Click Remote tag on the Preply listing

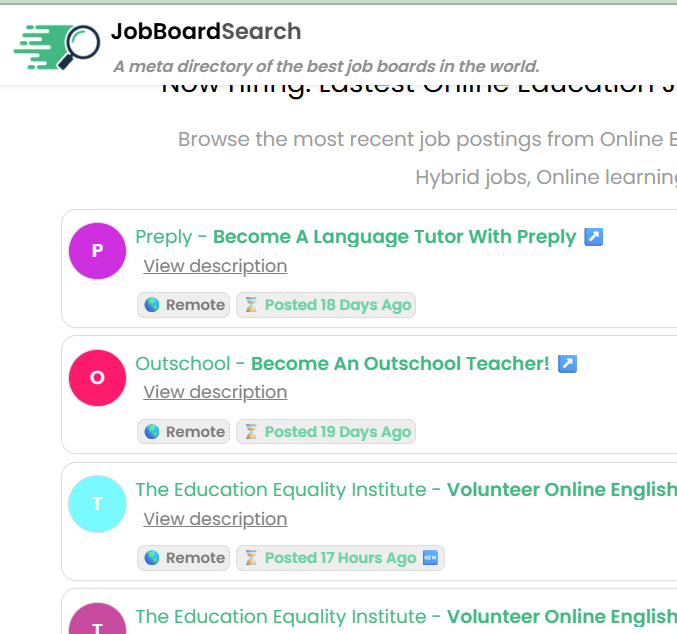coord(184,305)
